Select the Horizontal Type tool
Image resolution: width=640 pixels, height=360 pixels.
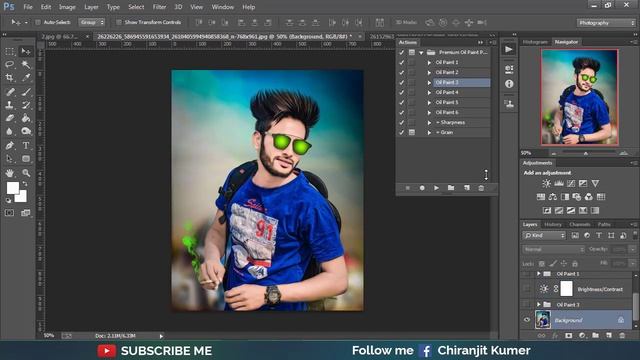click(x=26, y=145)
